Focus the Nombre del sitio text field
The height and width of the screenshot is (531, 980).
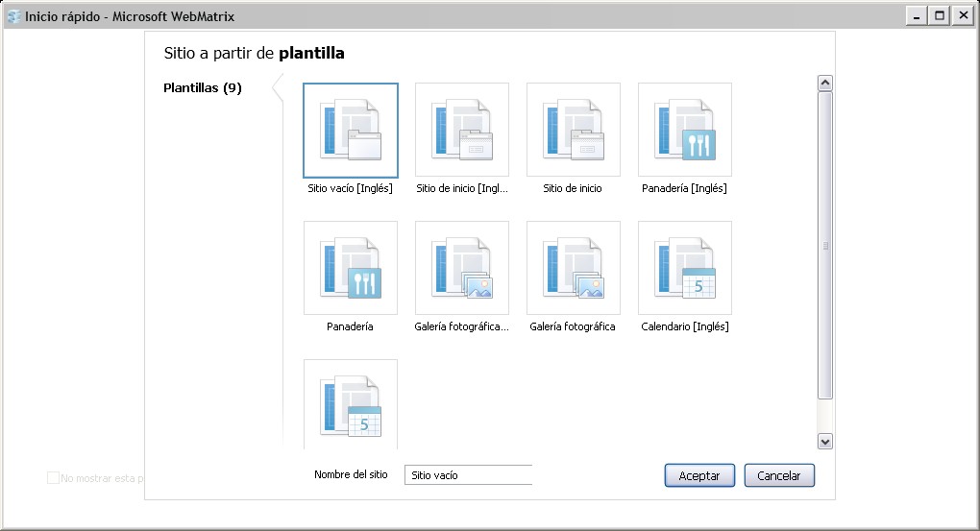point(468,474)
